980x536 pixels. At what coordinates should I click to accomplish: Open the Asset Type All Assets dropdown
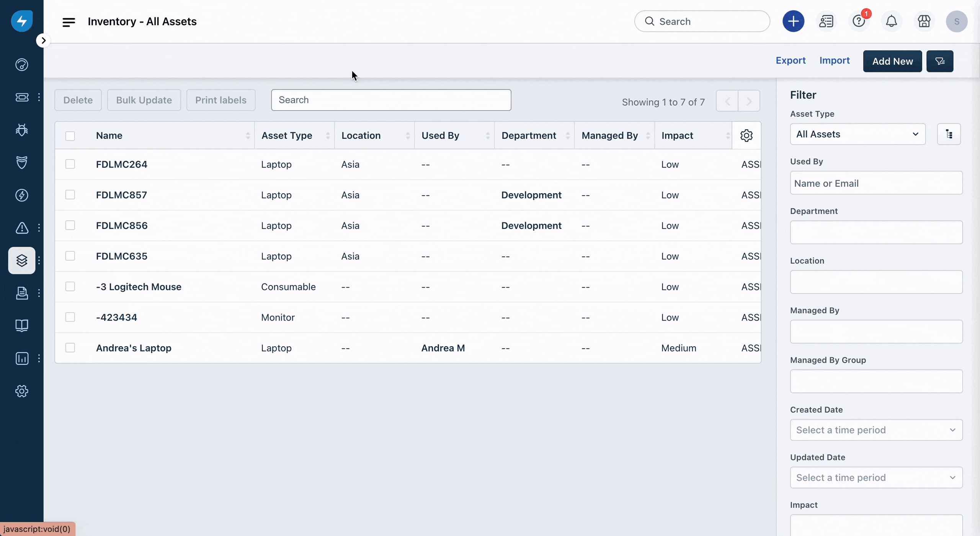(x=857, y=134)
